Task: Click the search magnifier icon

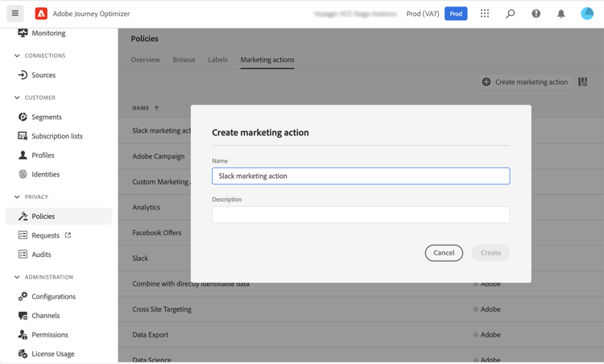Action: pyautogui.click(x=511, y=14)
